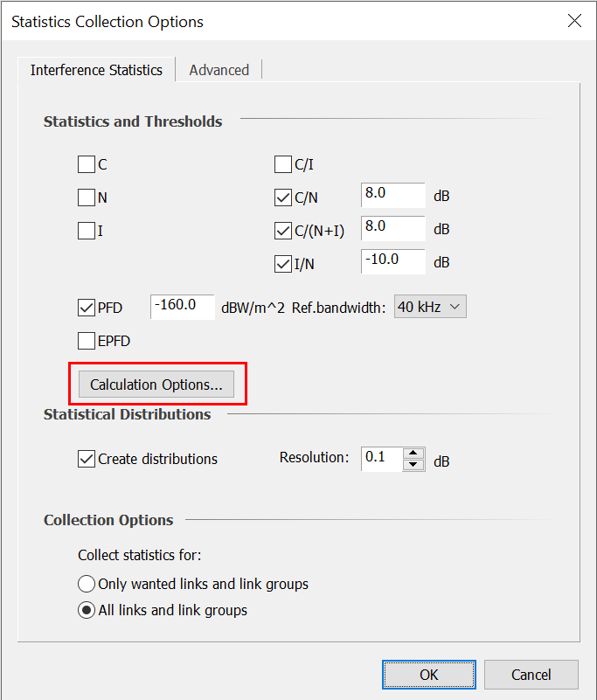Viewport: 597px width, 700px height.
Task: Increase Resolution with up arrow
Action: pos(413,454)
